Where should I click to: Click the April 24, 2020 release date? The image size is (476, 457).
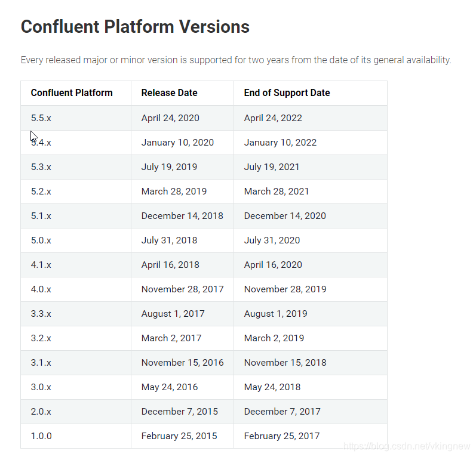point(170,118)
